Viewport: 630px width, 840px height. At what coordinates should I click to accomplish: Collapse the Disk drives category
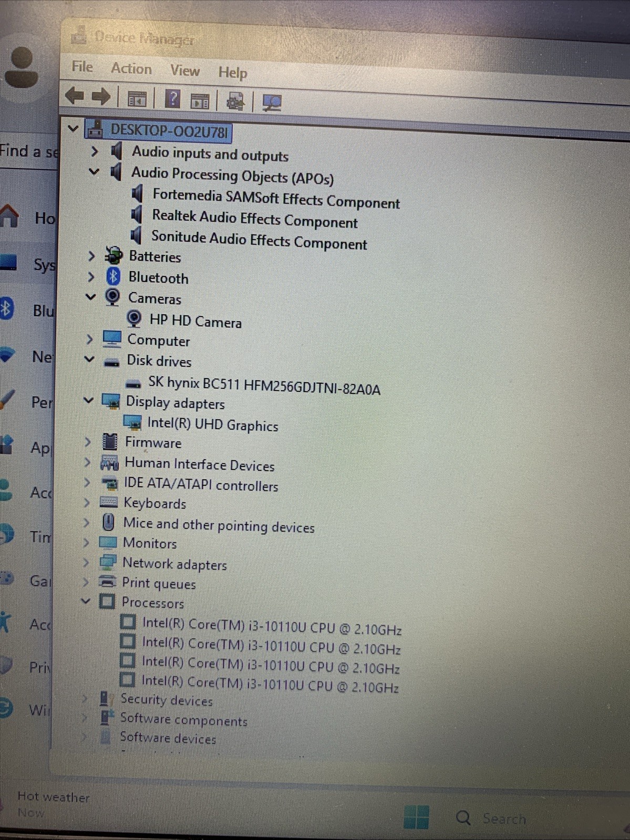pyautogui.click(x=89, y=359)
